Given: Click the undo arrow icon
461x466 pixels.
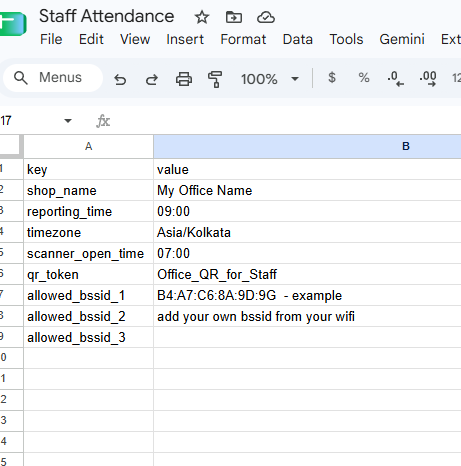Looking at the screenshot, I should [120, 79].
